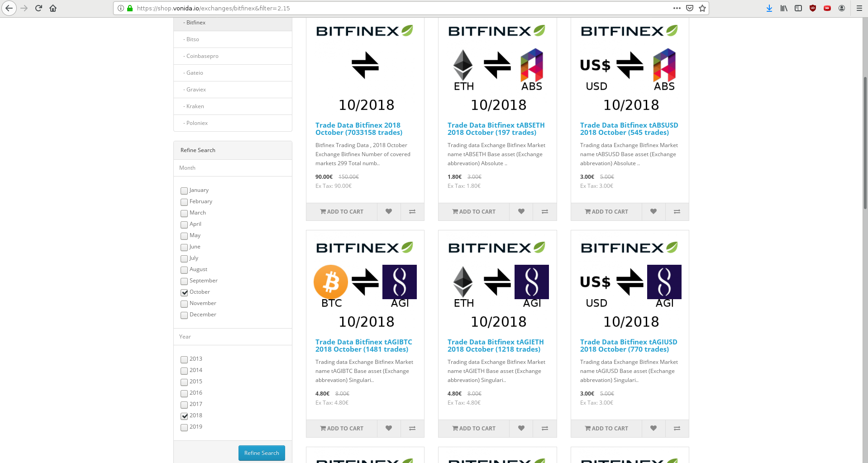
Task: Compare the tAGIETH trade data product
Action: (545, 428)
